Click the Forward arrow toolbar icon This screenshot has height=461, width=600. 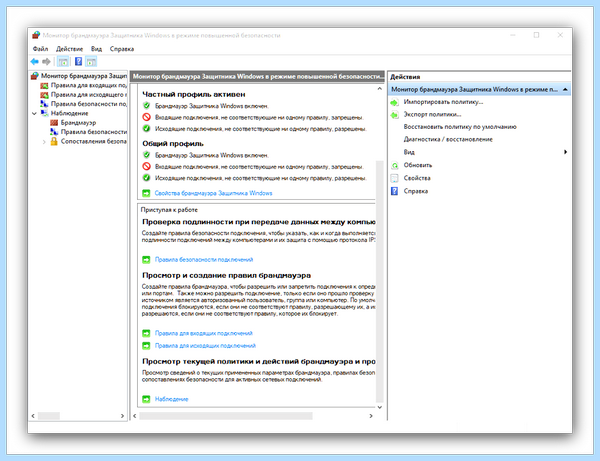pos(46,61)
